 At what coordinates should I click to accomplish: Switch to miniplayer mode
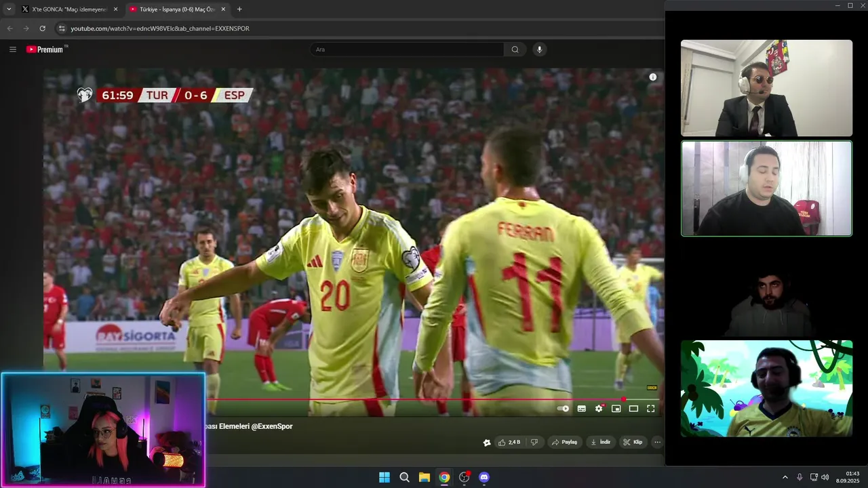tap(616, 409)
